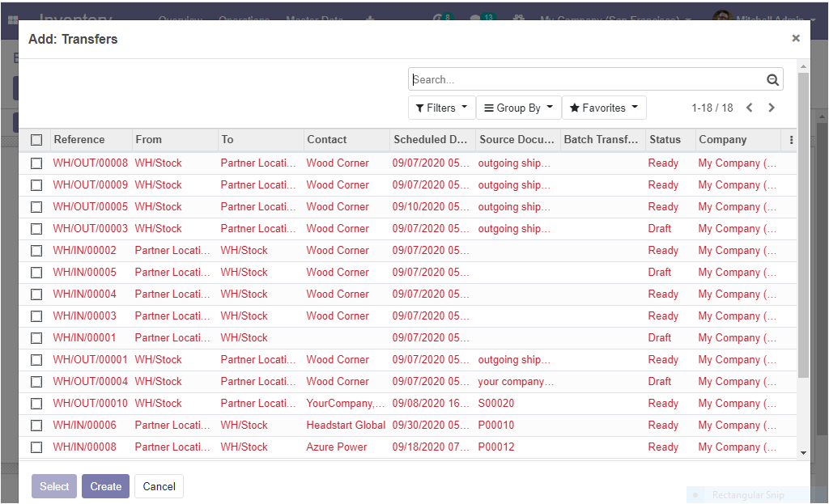Click WH/IN/00008 reference cell

(x=84, y=447)
